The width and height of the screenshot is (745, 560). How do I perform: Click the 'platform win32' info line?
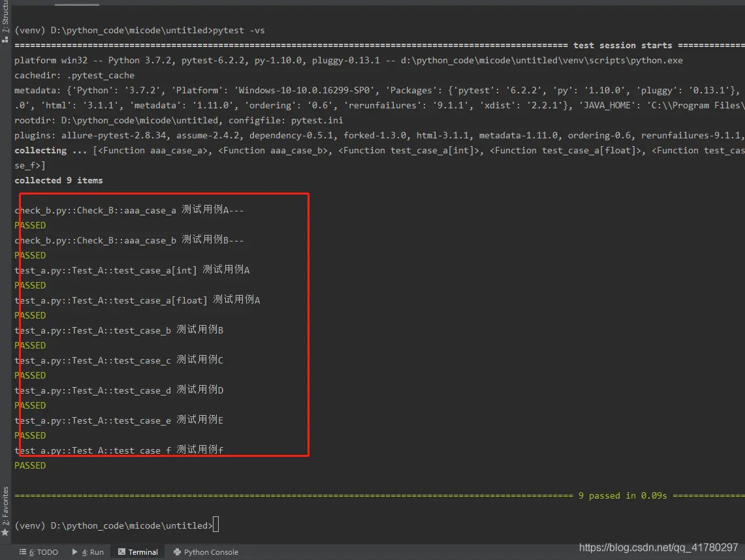coord(348,60)
